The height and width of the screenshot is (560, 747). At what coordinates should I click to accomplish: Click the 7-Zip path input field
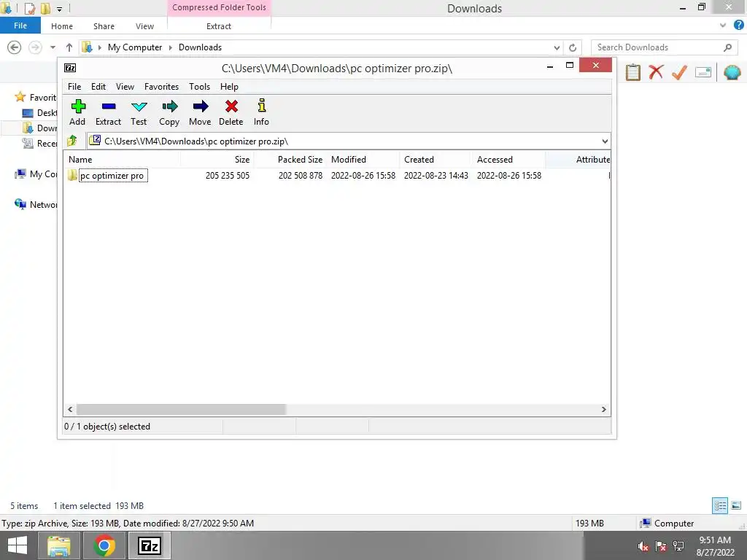(348, 141)
